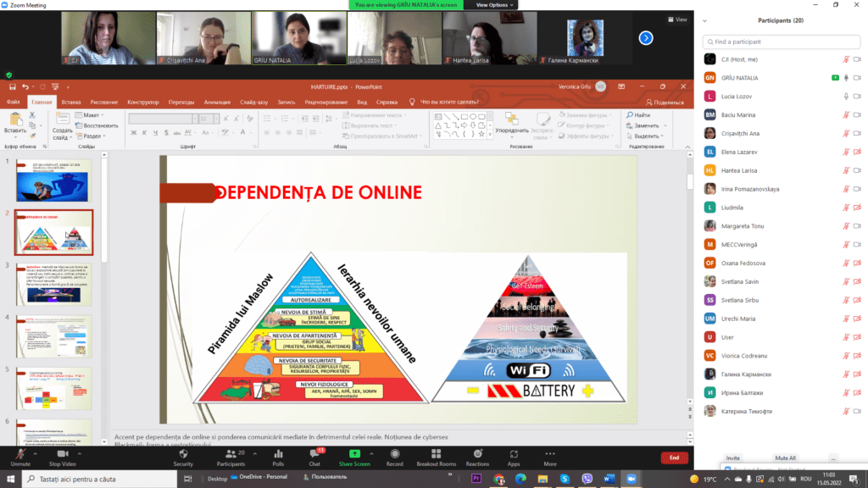Select slide 3 thumbnail in slide panel
The height and width of the screenshot is (488, 868).
53,284
